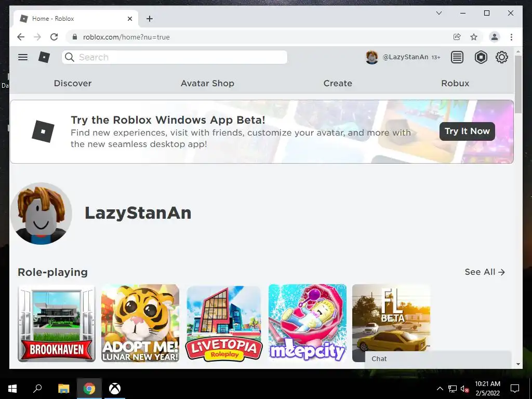532x399 pixels.
Task: Open the notifications feed icon
Action: 457,57
